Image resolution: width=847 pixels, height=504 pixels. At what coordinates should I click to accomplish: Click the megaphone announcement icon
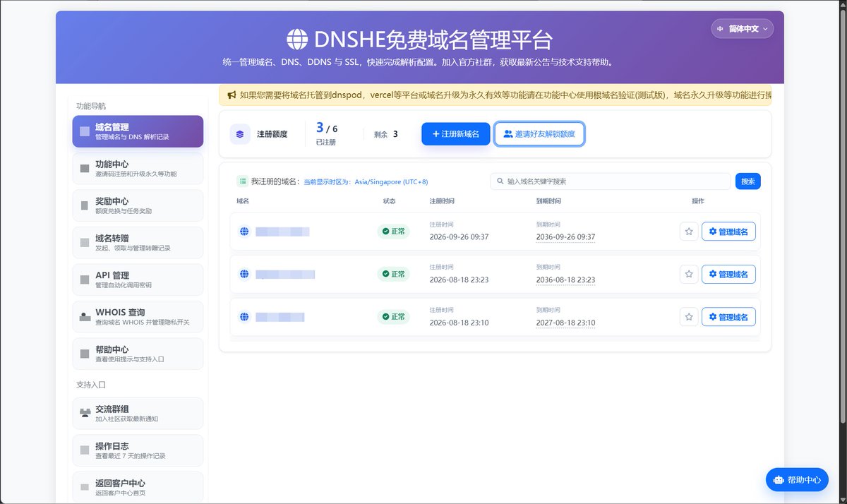click(x=232, y=95)
